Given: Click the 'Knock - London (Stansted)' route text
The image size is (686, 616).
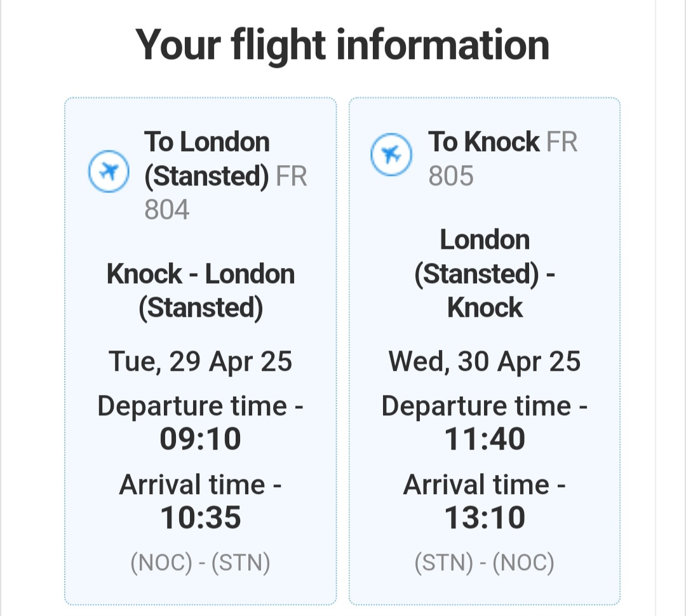Looking at the screenshot, I should point(200,291).
